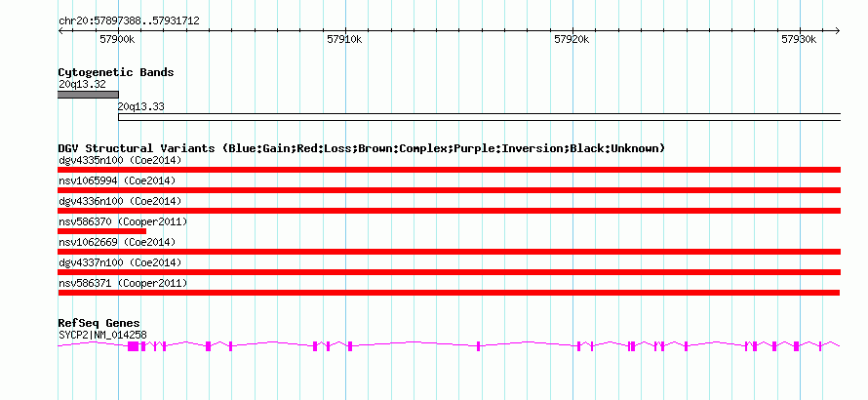Click the 57930k ruler tick label

tap(799, 39)
